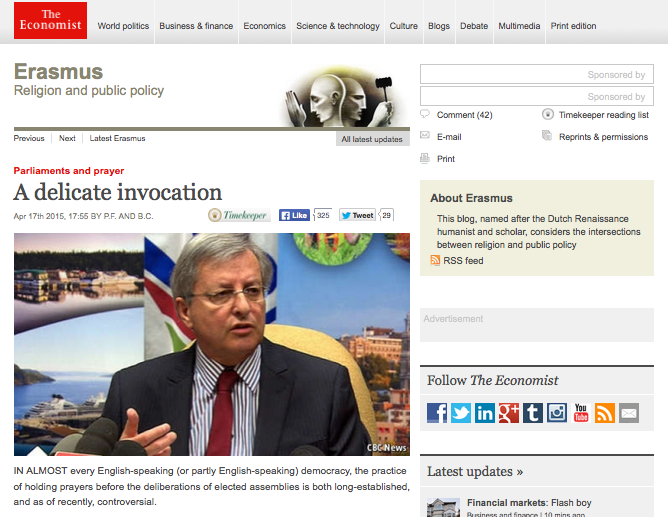The height and width of the screenshot is (517, 668).
Task: Click the orange RSS icon under Follow
Action: (605, 412)
